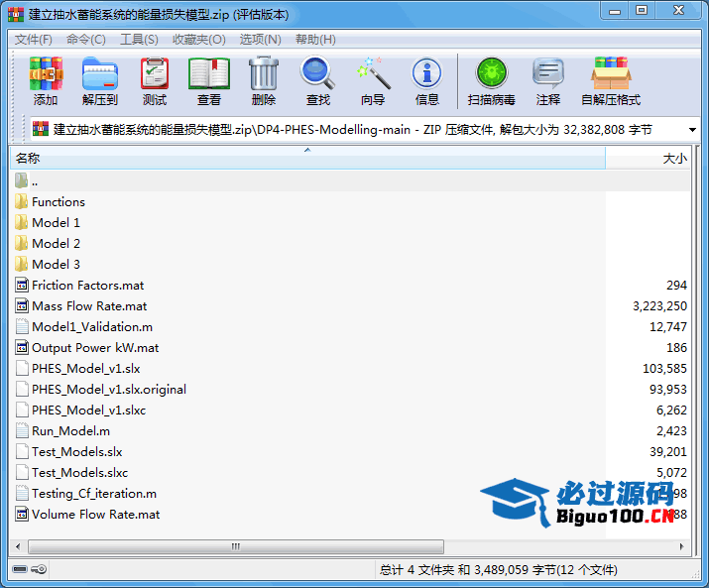Image resolution: width=709 pixels, height=588 pixels.
Task: Select the Model 1 folder
Action: (x=57, y=222)
